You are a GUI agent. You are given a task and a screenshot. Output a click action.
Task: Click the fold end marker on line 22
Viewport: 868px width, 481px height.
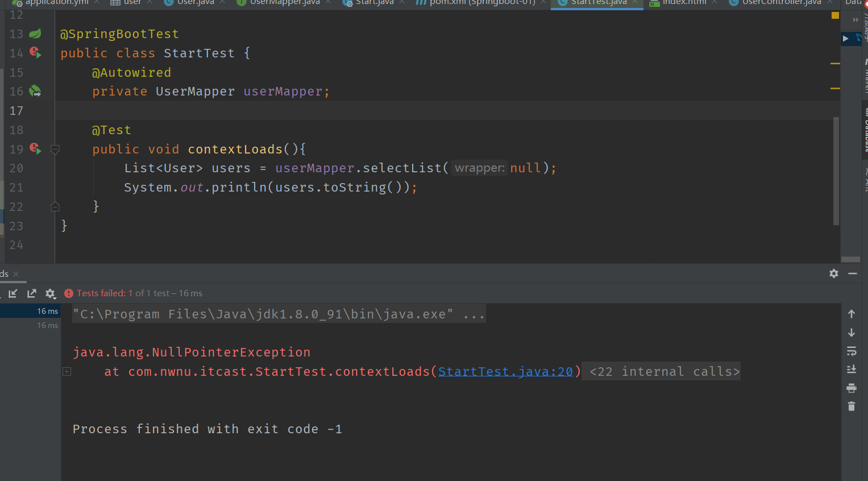(55, 206)
